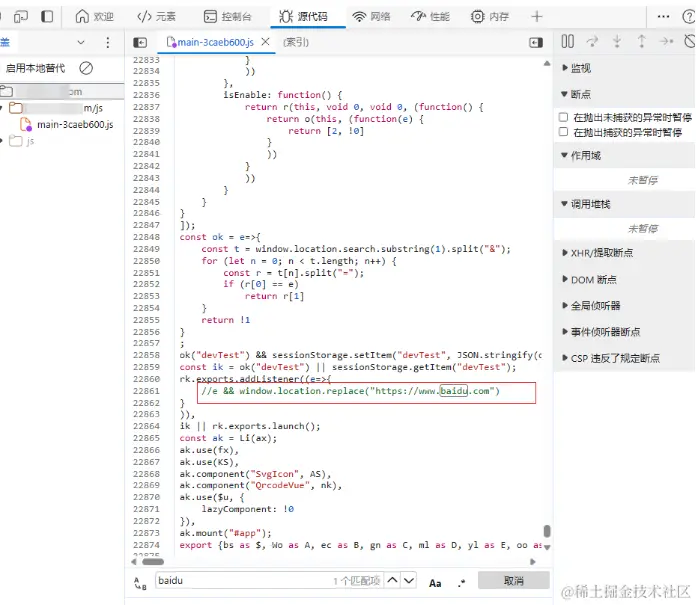Open the navigator pane dropdown chevron
The width and height of the screenshot is (696, 605).
pos(81,43)
